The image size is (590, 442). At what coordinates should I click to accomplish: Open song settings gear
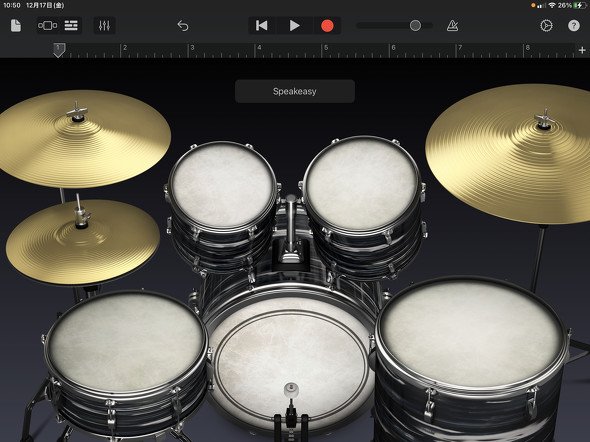pyautogui.click(x=546, y=26)
